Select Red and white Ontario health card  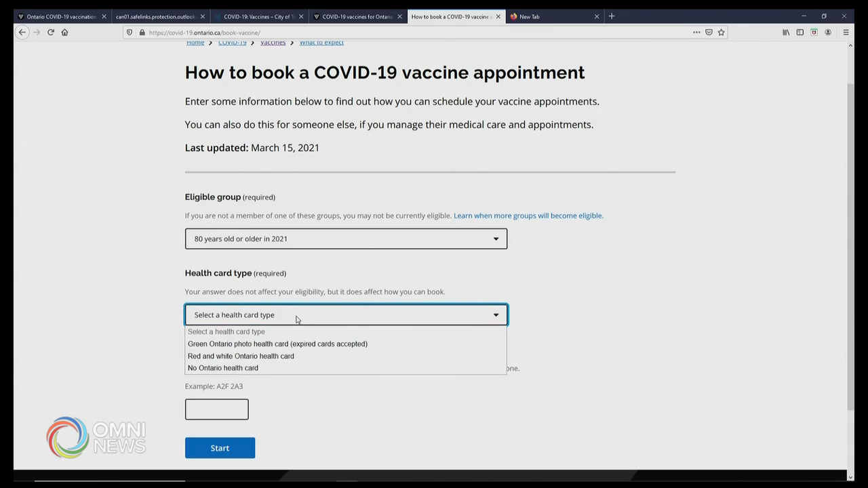coord(241,356)
